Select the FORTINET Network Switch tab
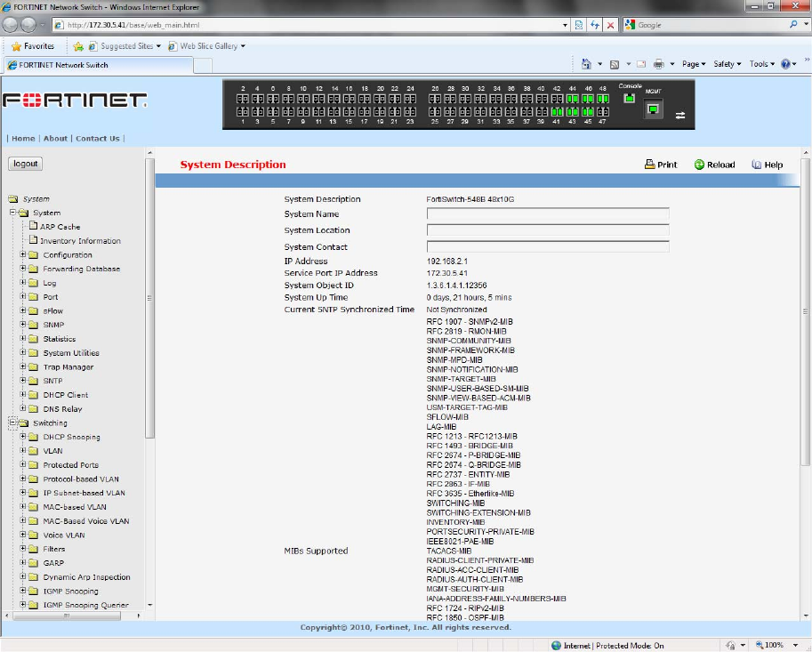The width and height of the screenshot is (812, 652). (x=99, y=65)
